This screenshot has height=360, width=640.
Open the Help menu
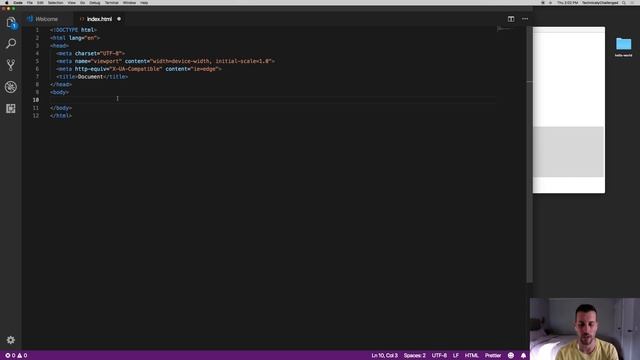pos(144,2)
